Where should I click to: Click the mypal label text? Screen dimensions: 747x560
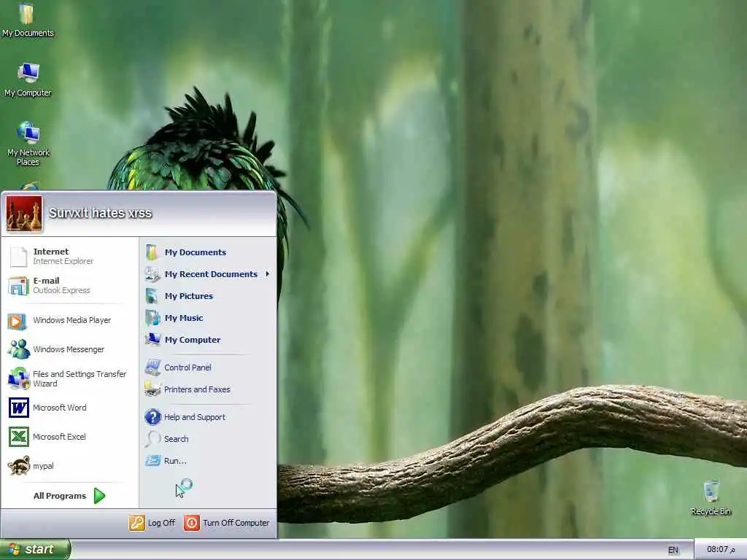43,466
